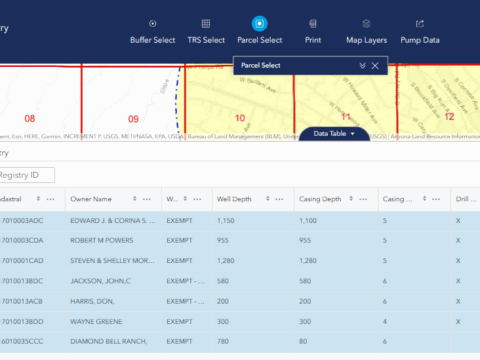Collapse the Parcel Select panel with double chevron
The height and width of the screenshot is (360, 480).
(362, 65)
